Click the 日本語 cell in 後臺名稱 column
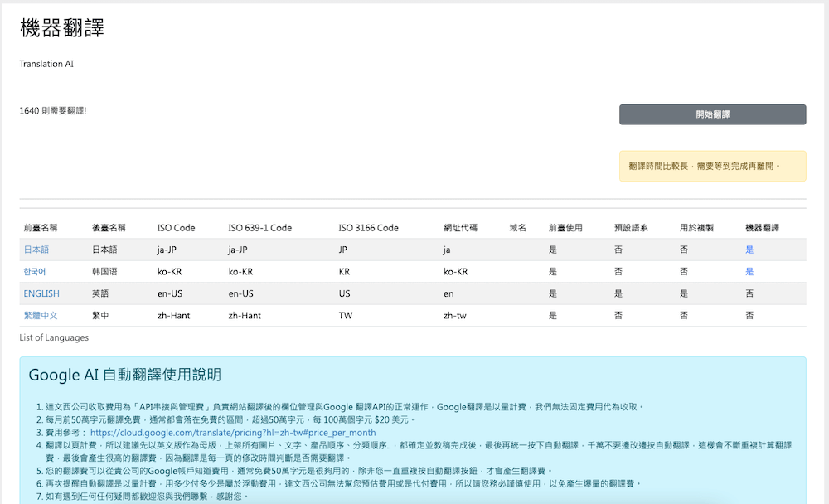Image resolution: width=829 pixels, height=504 pixels. (104, 250)
